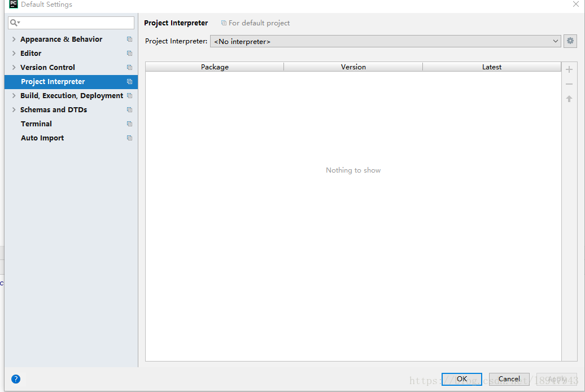Expand Build, Execution, Deployment section
Screen dimensions: 585x392
coord(14,96)
